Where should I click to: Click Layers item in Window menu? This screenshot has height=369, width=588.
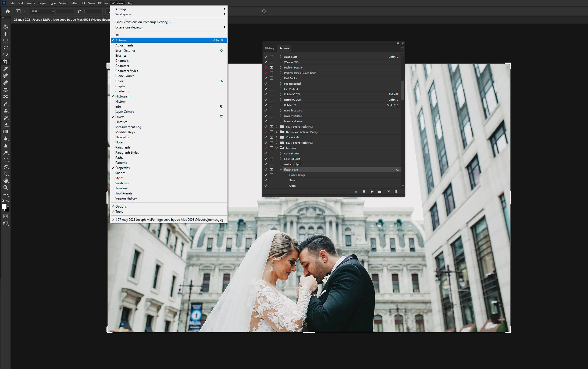(x=120, y=117)
